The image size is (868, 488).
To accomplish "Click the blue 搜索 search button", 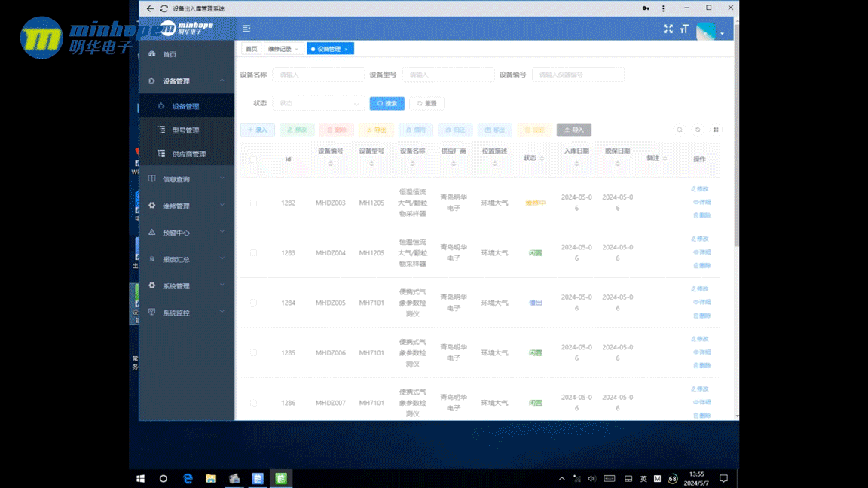I will [x=387, y=103].
